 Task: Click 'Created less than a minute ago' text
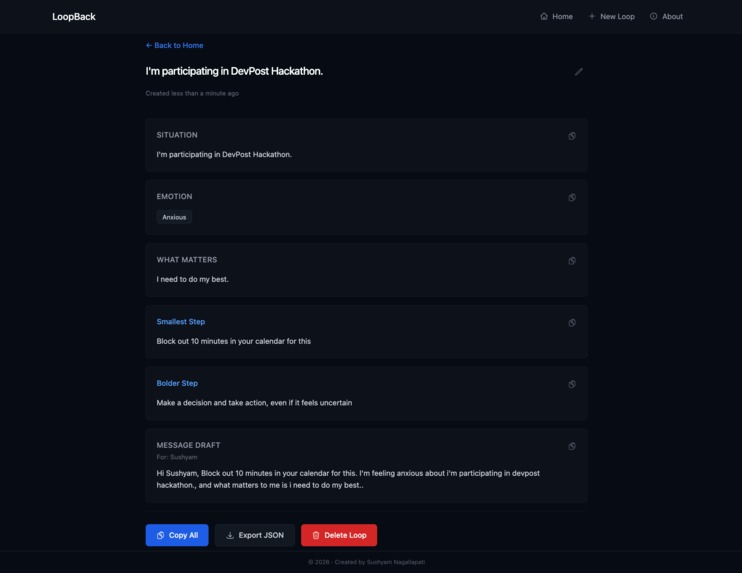point(192,94)
